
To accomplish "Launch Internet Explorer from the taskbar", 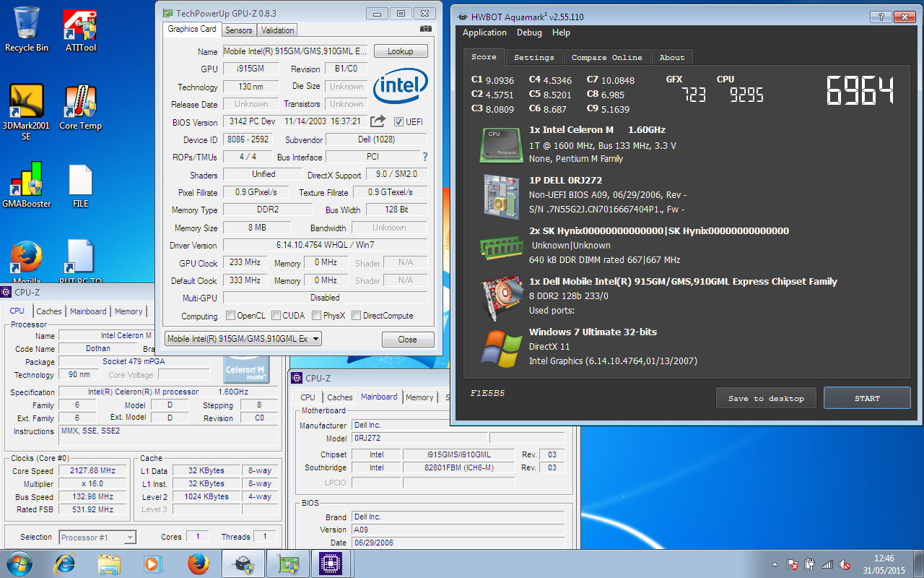I will [65, 564].
